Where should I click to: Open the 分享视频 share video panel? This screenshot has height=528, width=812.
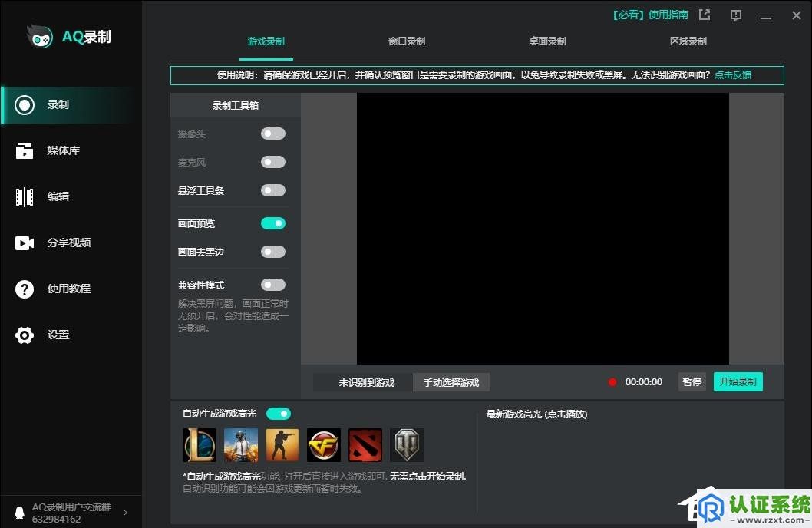tap(68, 243)
